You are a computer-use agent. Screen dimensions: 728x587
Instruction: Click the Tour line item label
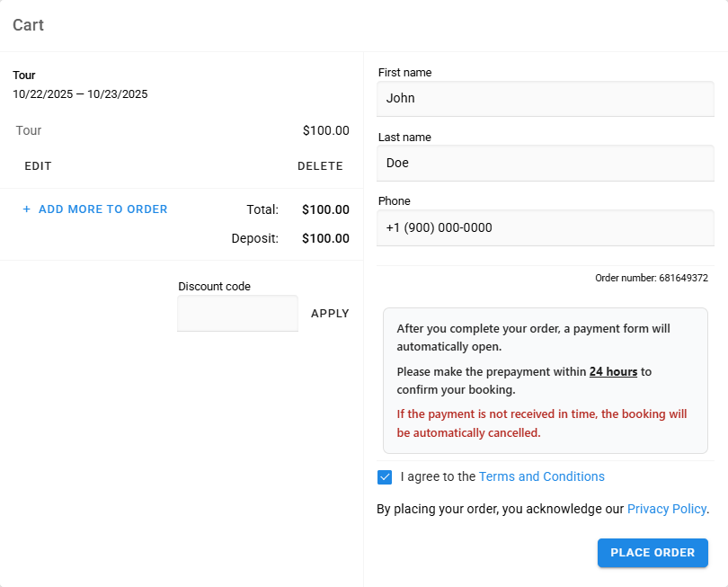29,130
